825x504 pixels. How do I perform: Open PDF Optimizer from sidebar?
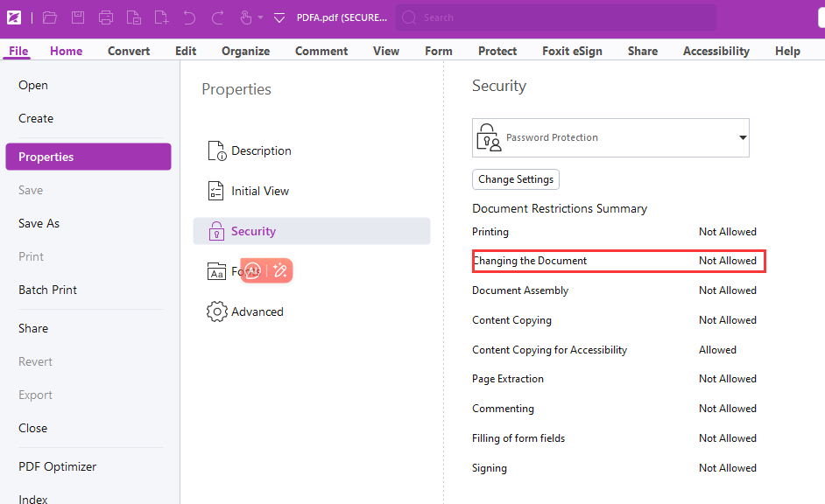point(57,466)
